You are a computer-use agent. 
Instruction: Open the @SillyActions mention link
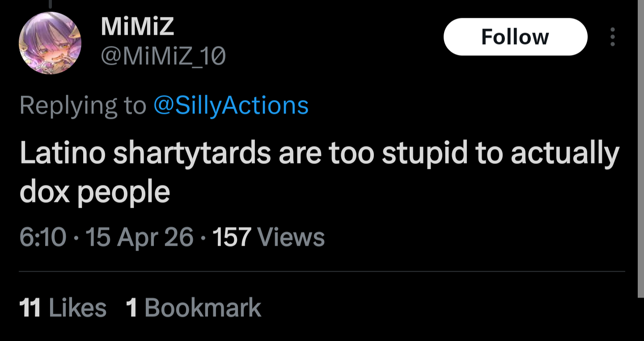coord(231,105)
